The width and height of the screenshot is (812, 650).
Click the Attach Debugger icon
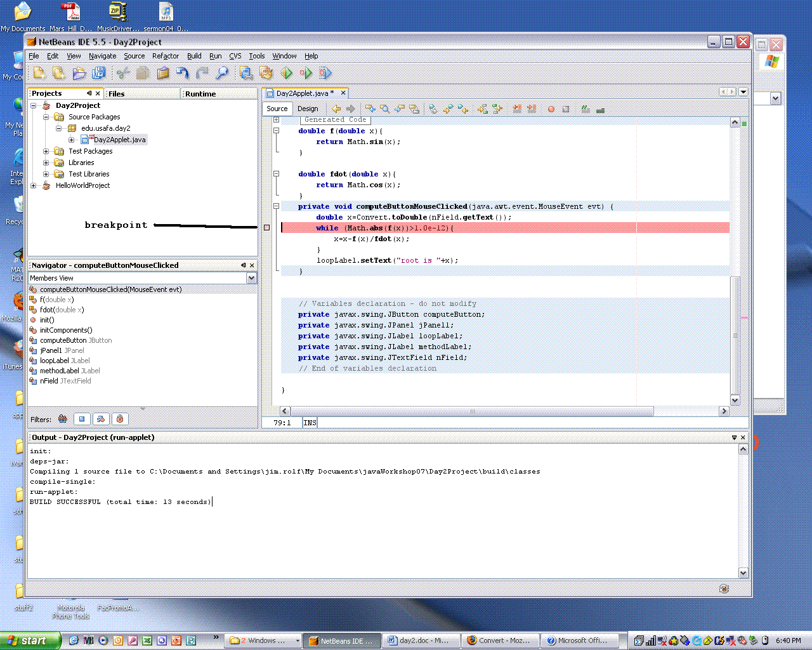coord(325,73)
